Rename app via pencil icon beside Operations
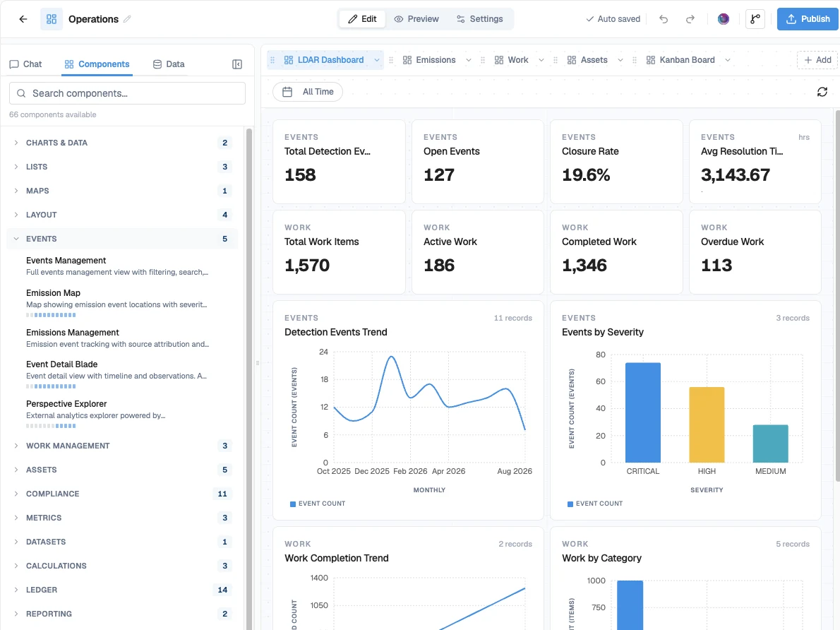The height and width of the screenshot is (630, 840). (127, 19)
